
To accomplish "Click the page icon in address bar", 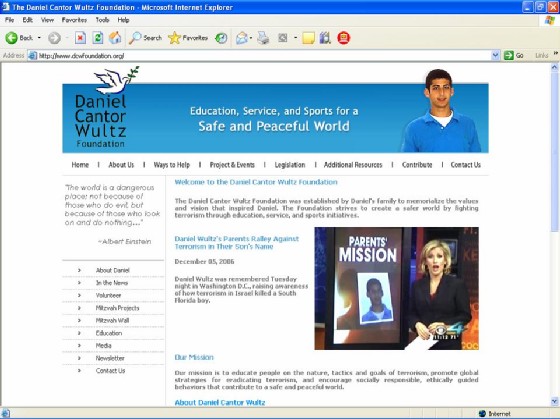I will pyautogui.click(x=32, y=55).
